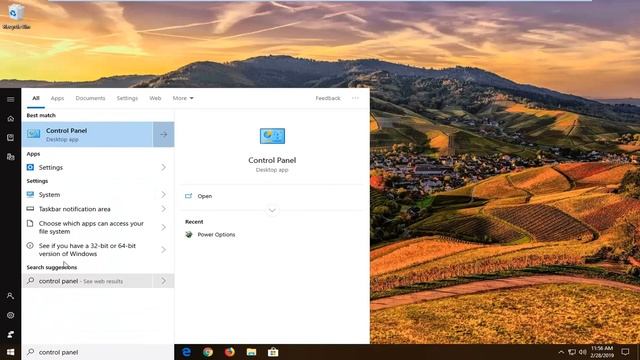Open the Settings app result

click(x=88, y=167)
